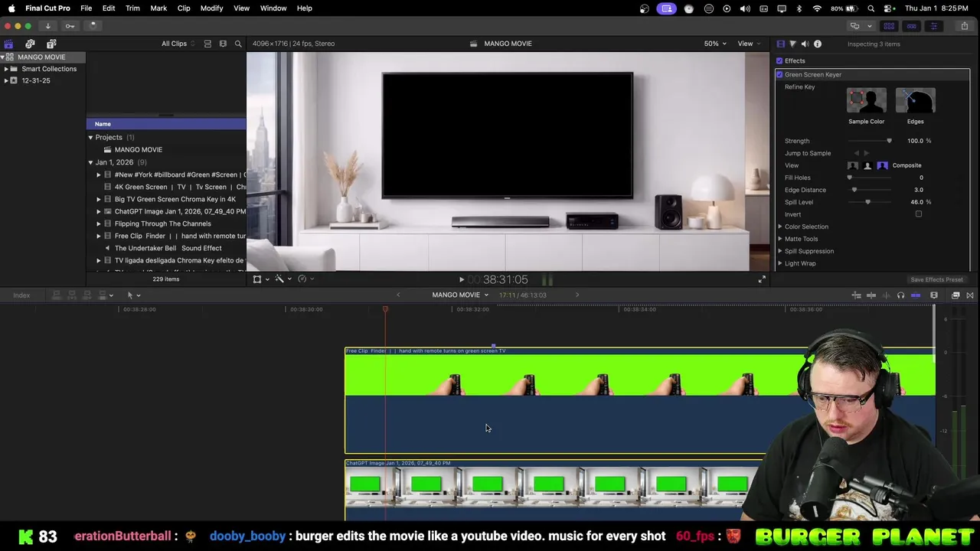
Task: Show the Transitions browser
Action: click(970, 295)
